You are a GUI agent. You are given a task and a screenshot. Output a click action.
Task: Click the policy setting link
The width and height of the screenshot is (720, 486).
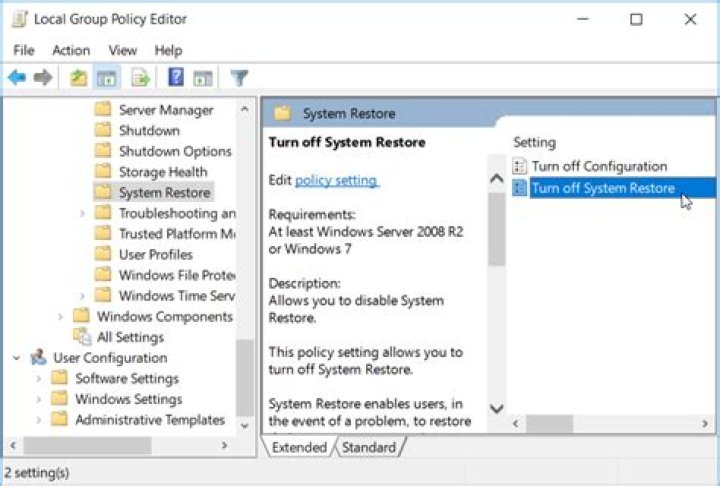point(337,180)
